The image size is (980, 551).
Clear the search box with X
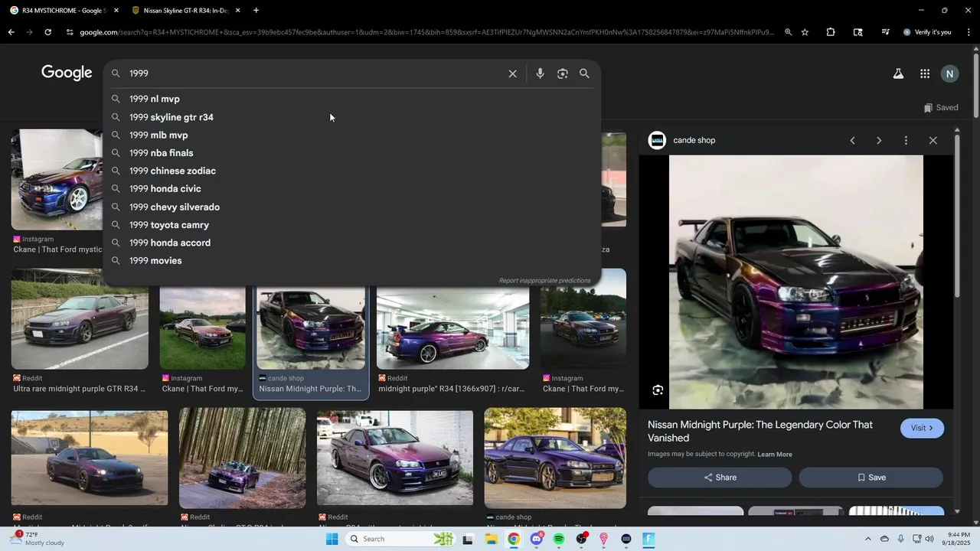(x=512, y=73)
